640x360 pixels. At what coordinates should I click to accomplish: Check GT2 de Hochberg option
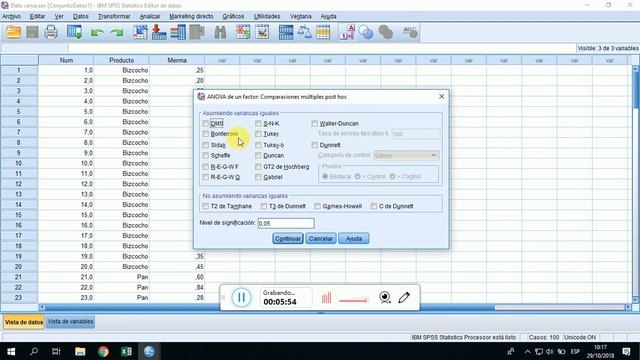pyautogui.click(x=258, y=167)
